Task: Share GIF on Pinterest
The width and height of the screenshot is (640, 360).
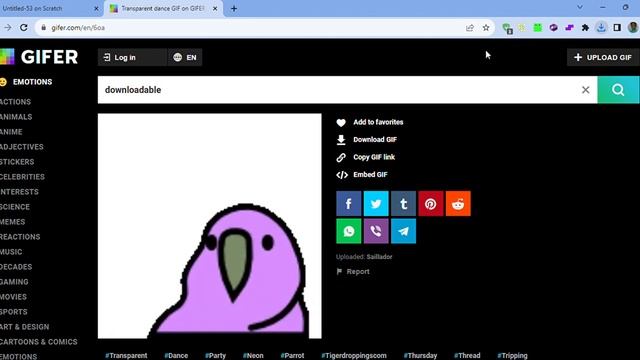Action: [431, 203]
